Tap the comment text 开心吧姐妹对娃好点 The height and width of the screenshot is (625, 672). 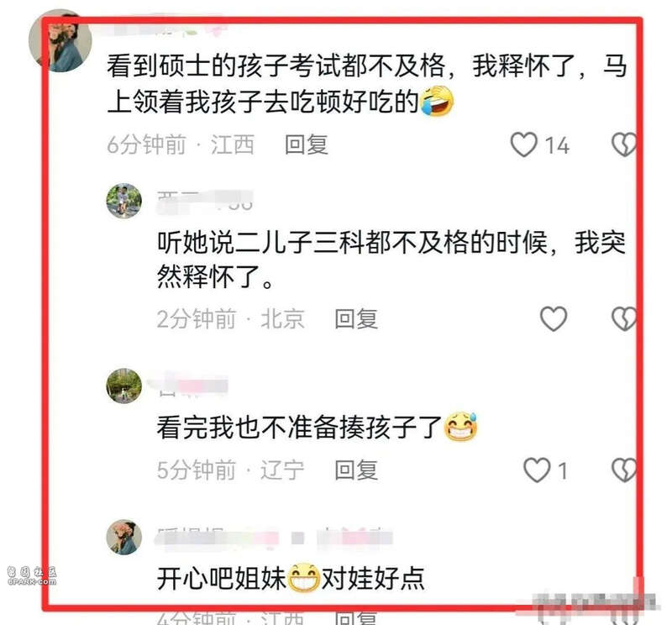291,578
